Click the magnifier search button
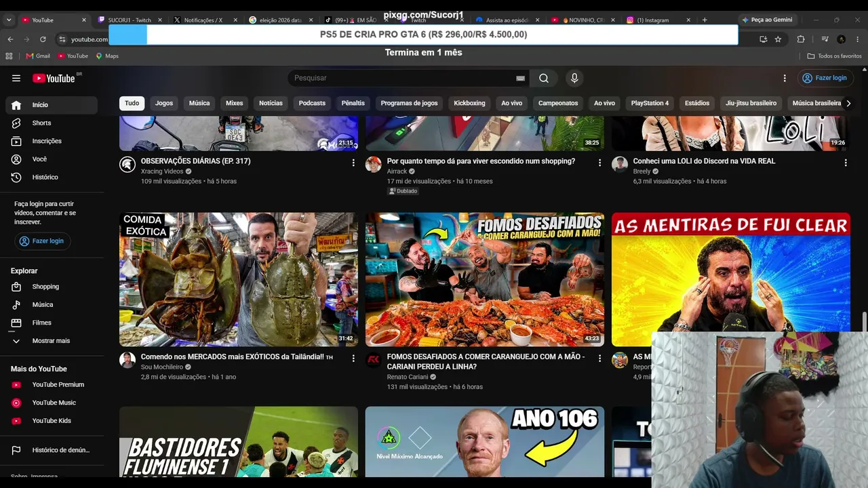 [544, 78]
